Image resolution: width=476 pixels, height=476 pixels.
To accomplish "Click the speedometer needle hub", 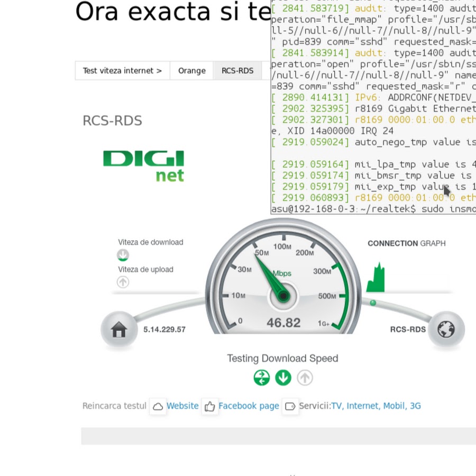I will click(x=283, y=295).
